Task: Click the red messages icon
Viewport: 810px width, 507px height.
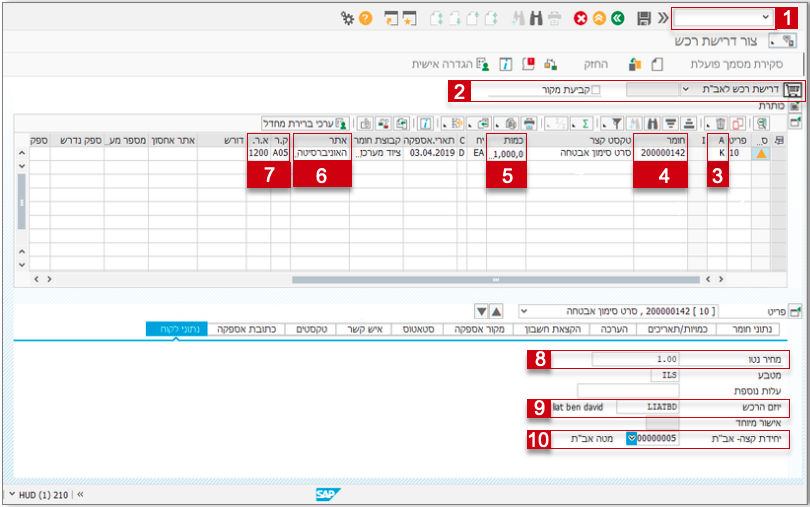Action: click(528, 65)
